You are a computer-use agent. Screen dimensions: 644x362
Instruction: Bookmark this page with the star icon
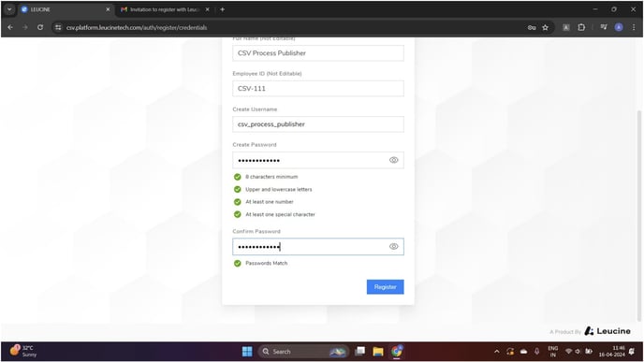tap(545, 27)
